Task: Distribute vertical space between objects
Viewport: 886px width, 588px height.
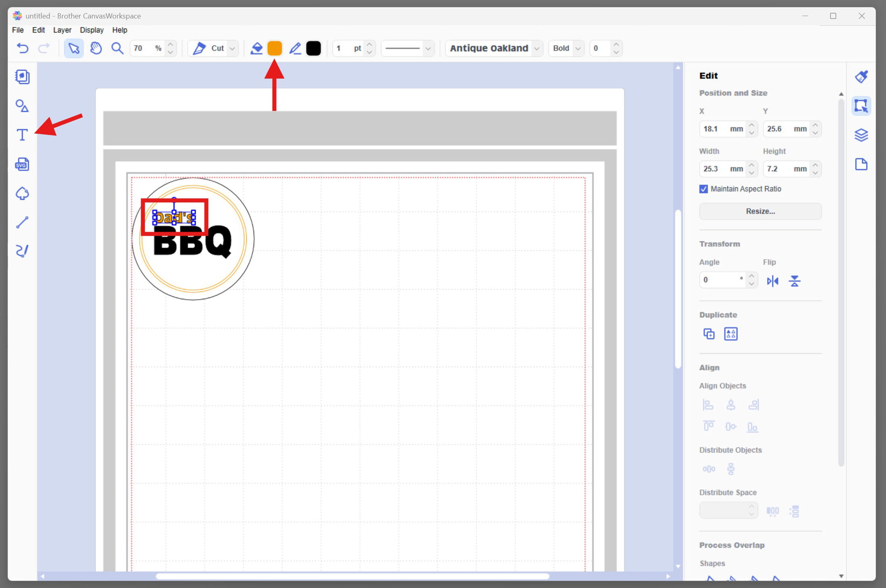Action: tap(794, 511)
